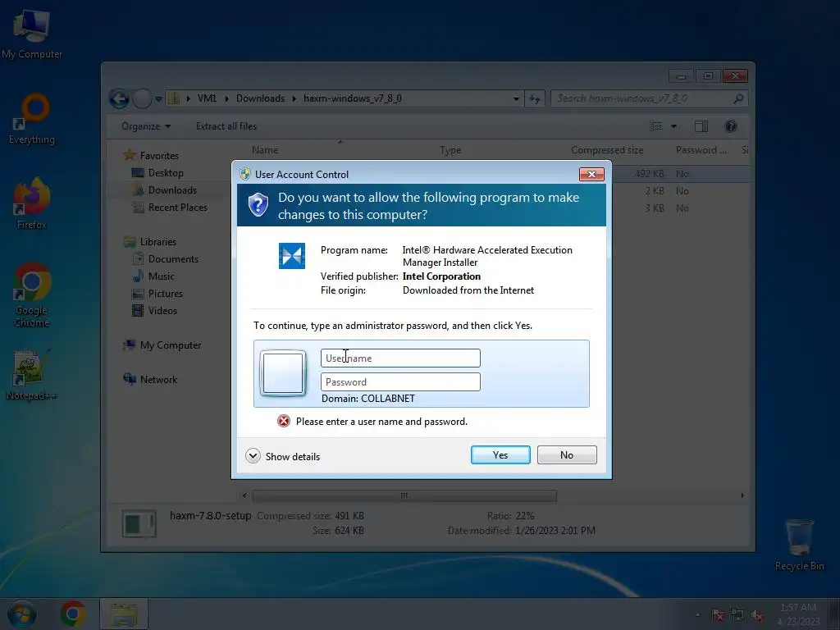Click the haxm-7.8.0-setup details pane thumbnail
This screenshot has height=630, width=840.
click(139, 523)
